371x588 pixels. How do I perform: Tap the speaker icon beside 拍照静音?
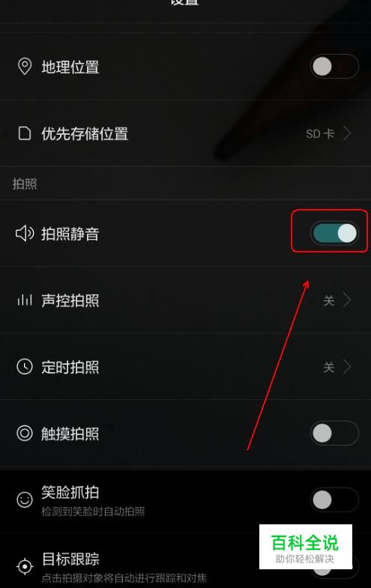[25, 233]
